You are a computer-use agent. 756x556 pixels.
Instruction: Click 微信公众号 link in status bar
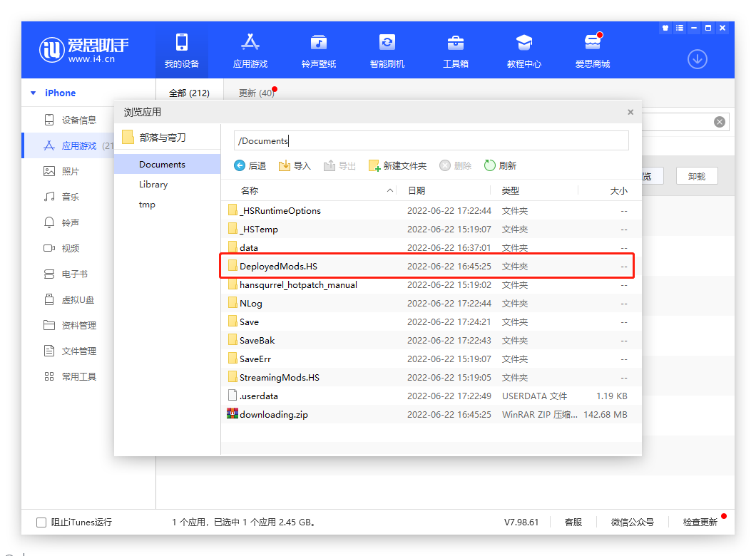[x=633, y=522]
